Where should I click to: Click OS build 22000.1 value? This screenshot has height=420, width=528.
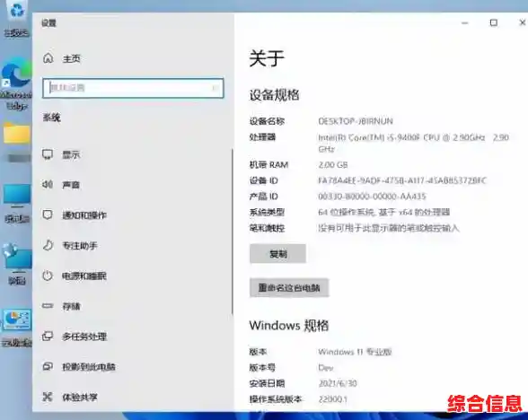pos(332,399)
